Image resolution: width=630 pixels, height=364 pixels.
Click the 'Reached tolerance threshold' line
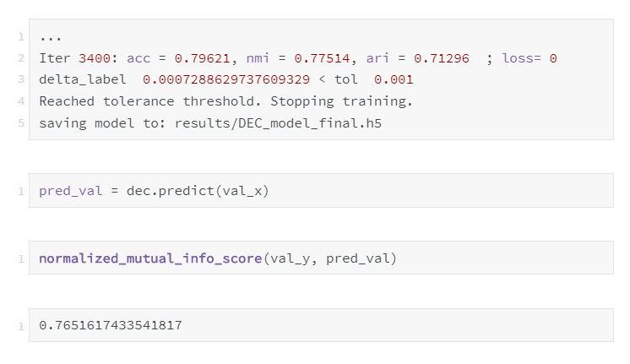[x=225, y=101]
